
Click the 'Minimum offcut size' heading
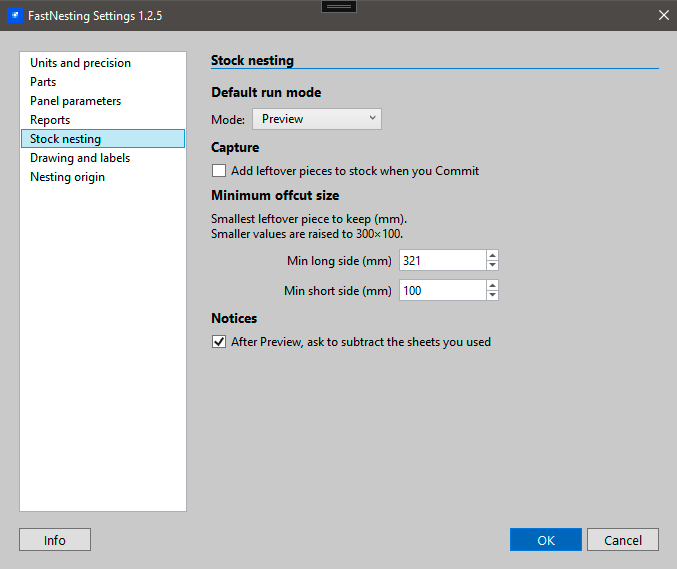click(275, 196)
